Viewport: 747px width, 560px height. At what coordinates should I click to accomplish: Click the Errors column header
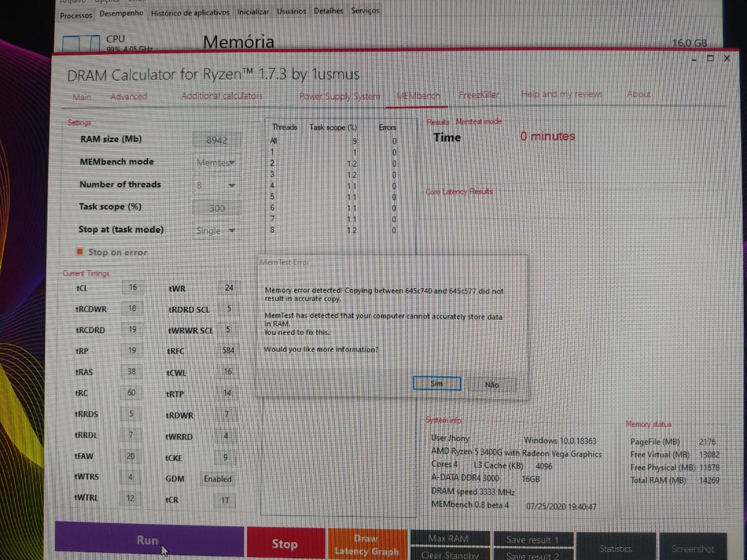[x=387, y=127]
